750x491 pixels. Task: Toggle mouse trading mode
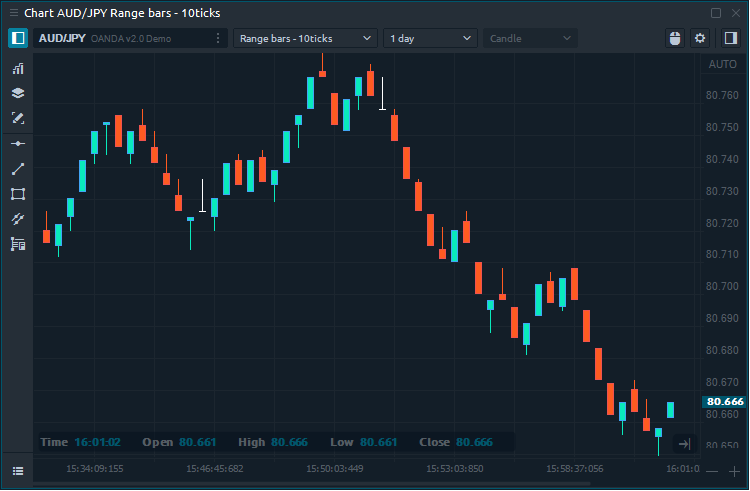674,38
